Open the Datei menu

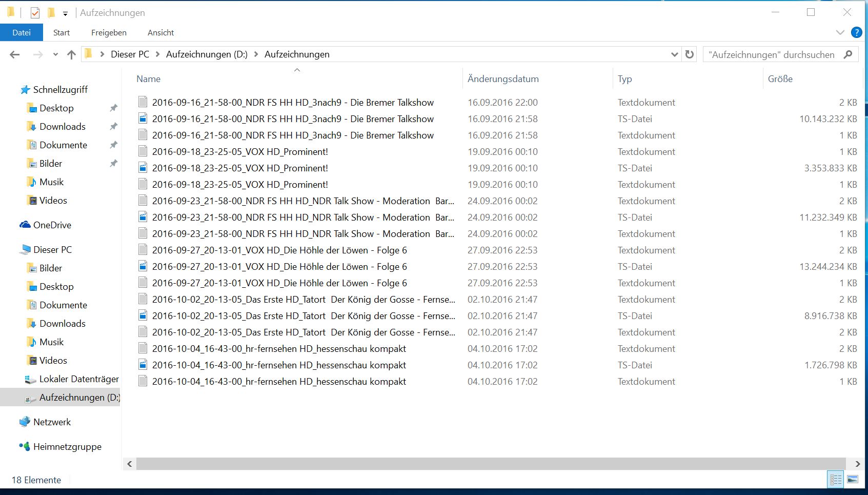coord(22,32)
